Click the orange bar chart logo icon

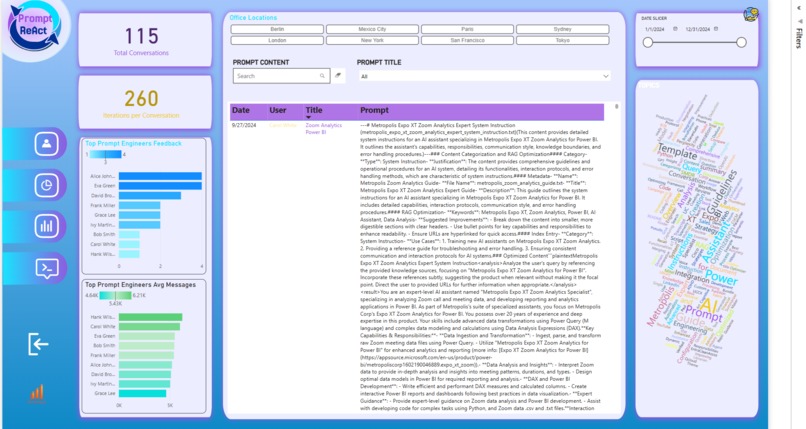tap(36, 393)
